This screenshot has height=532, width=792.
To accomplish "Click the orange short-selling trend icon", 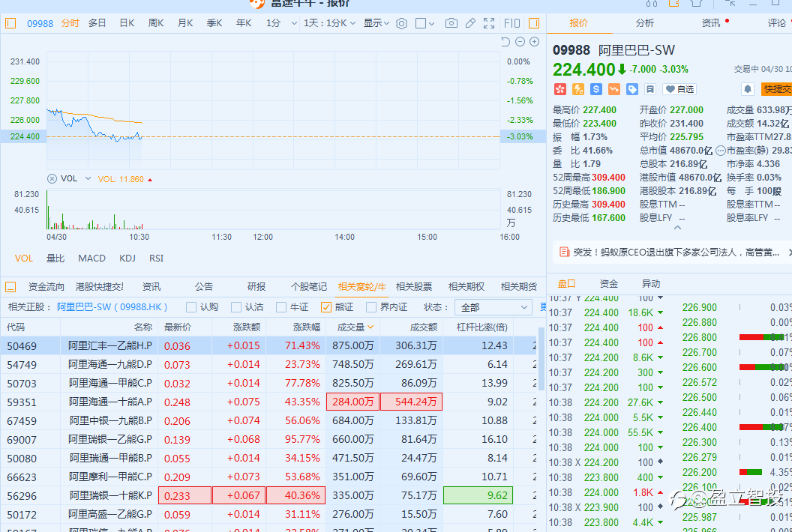I will tap(613, 89).
